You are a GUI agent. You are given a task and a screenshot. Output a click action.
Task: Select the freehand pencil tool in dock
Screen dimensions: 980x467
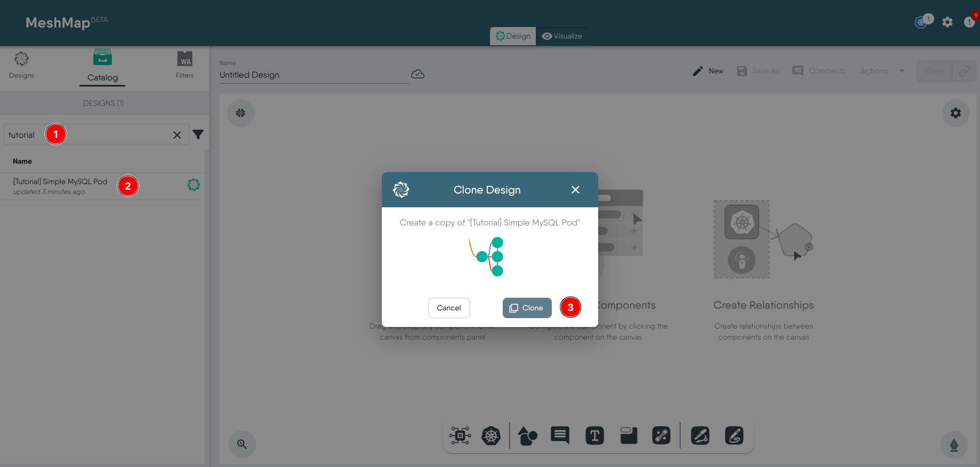(x=734, y=436)
